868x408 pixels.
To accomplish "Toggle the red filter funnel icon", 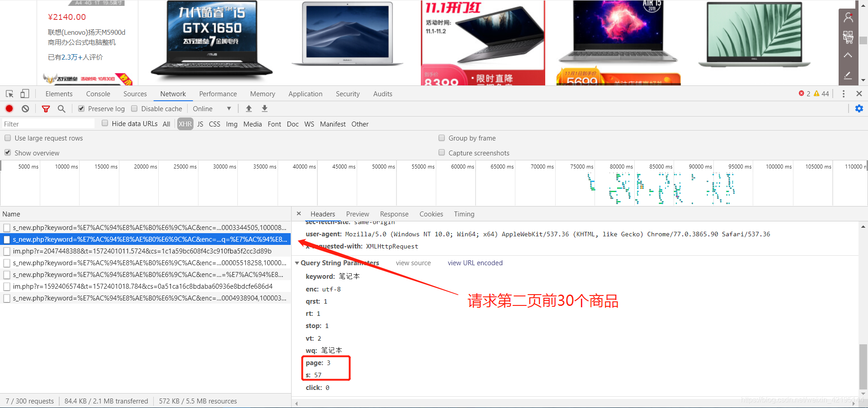I will (46, 108).
